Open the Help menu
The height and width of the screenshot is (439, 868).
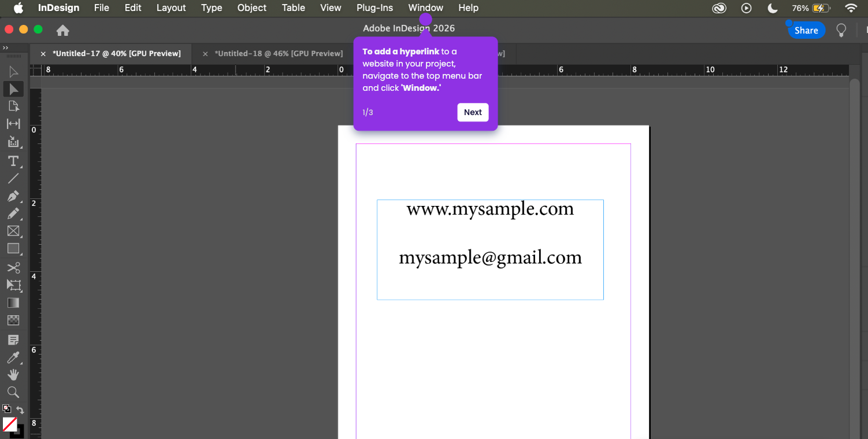coord(468,8)
